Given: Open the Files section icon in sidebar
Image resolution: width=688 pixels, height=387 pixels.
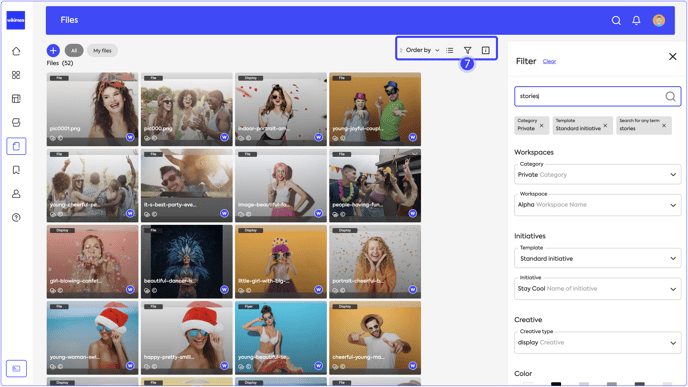Looking at the screenshot, I should pyautogui.click(x=16, y=146).
